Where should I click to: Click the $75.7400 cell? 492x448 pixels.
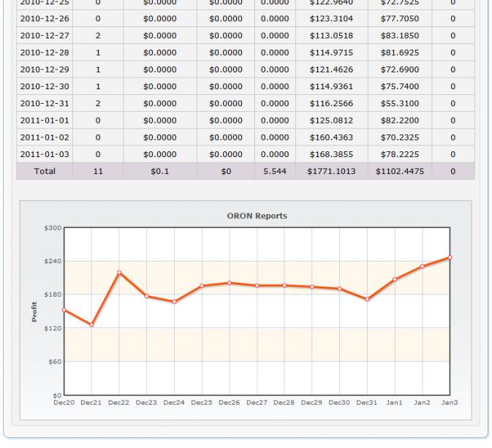pyautogui.click(x=400, y=86)
